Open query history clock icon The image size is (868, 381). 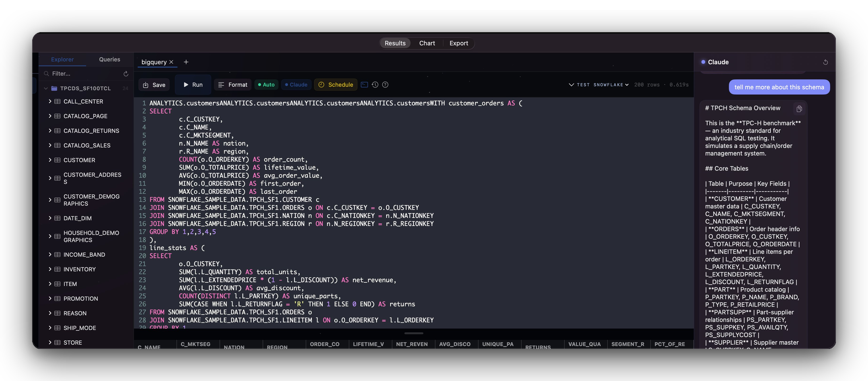[x=375, y=85]
